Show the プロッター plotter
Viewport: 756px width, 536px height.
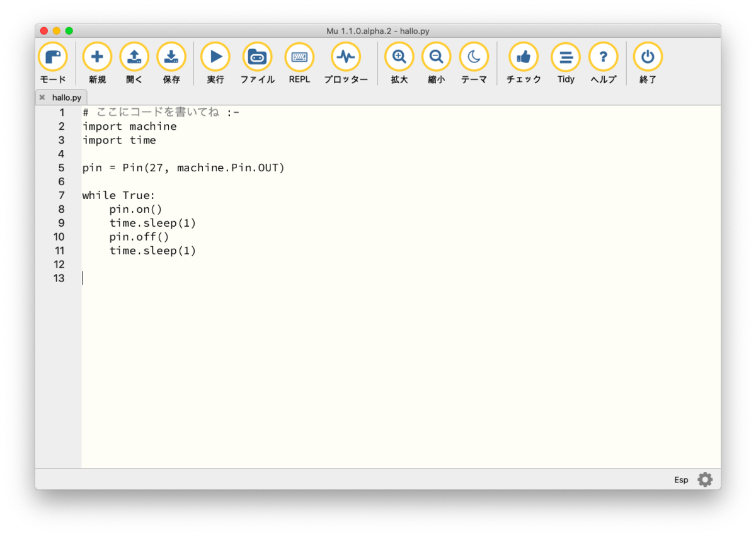coord(346,64)
